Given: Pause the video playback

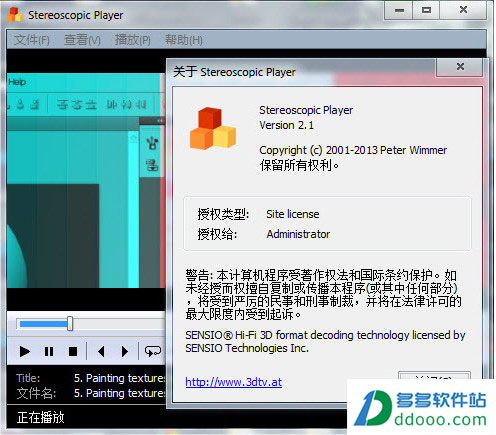Looking at the screenshot, I should 49,351.
